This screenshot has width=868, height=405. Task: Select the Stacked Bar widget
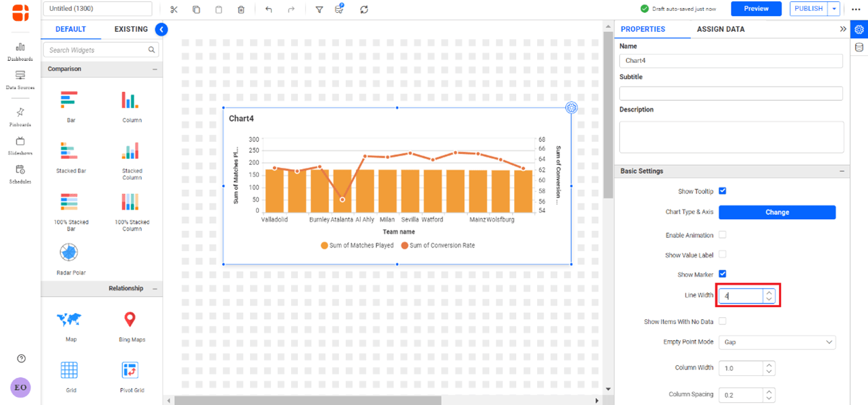(x=71, y=158)
